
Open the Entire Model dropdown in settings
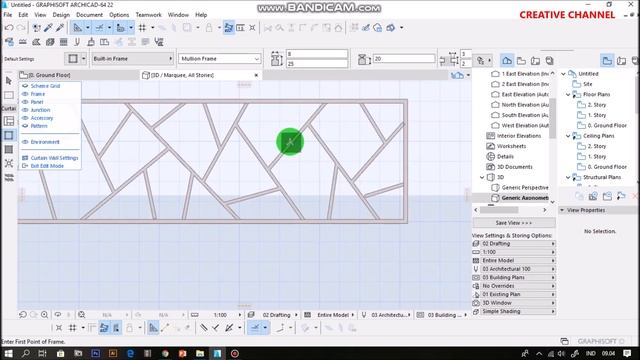(x=514, y=260)
